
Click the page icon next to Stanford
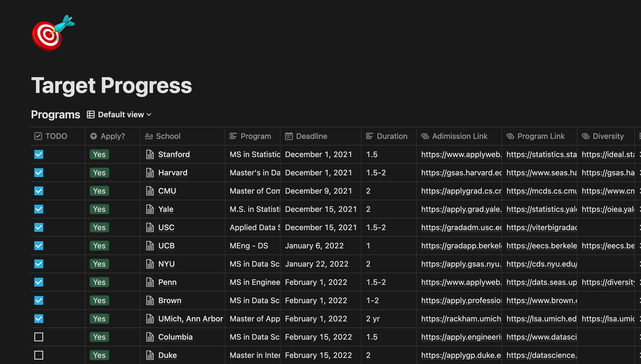(150, 154)
